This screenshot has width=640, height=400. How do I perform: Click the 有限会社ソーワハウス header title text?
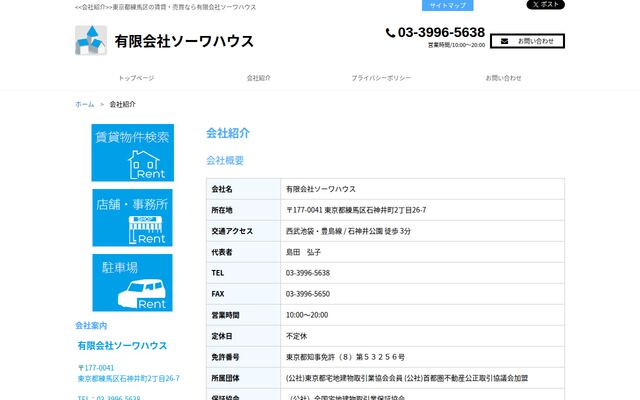[184, 41]
